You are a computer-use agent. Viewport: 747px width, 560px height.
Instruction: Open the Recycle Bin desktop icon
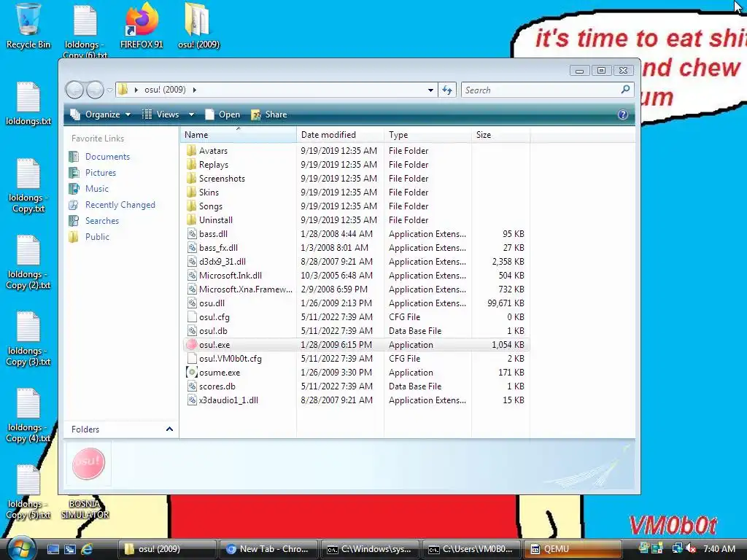coord(28,26)
